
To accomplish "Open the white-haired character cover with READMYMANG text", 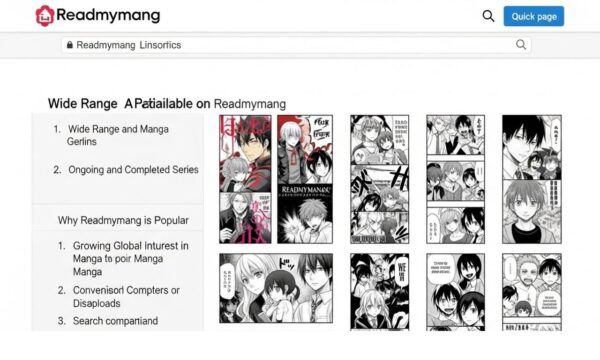I will click(305, 179).
